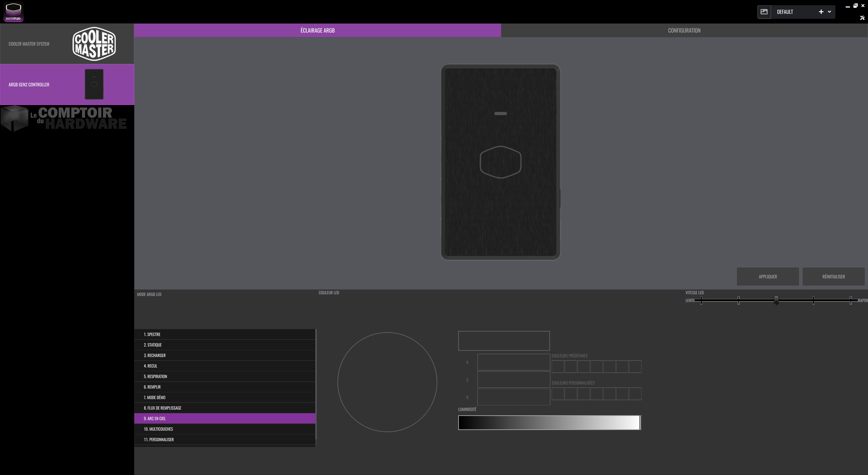
Task: Open the ÉCLAIRAGE ARGB tab
Action: [317, 30]
